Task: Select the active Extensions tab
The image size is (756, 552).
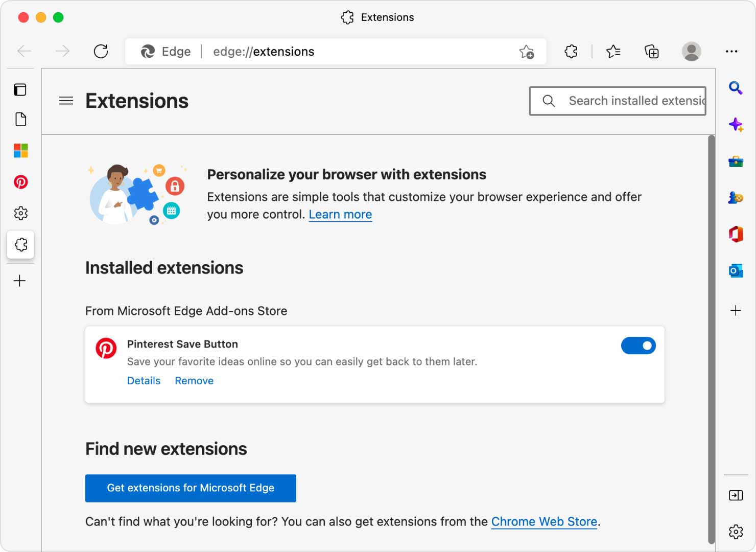Action: [x=20, y=244]
